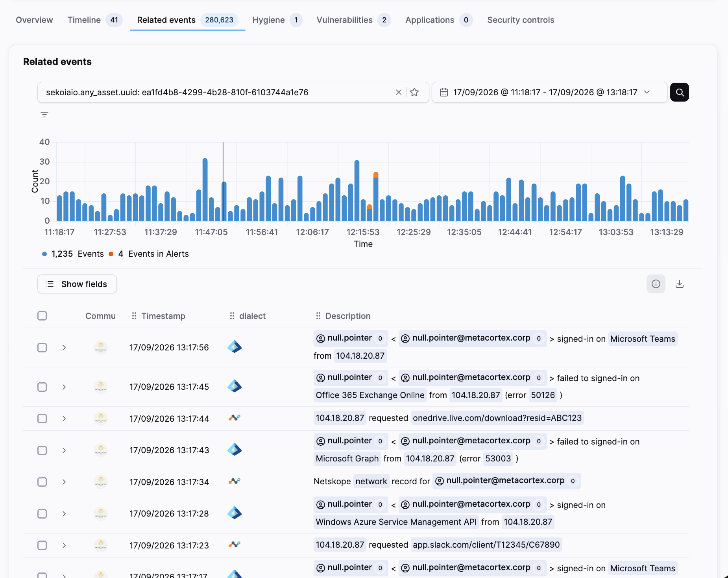This screenshot has width=728, height=578.
Task: Click the Show fields button
Action: click(x=77, y=284)
